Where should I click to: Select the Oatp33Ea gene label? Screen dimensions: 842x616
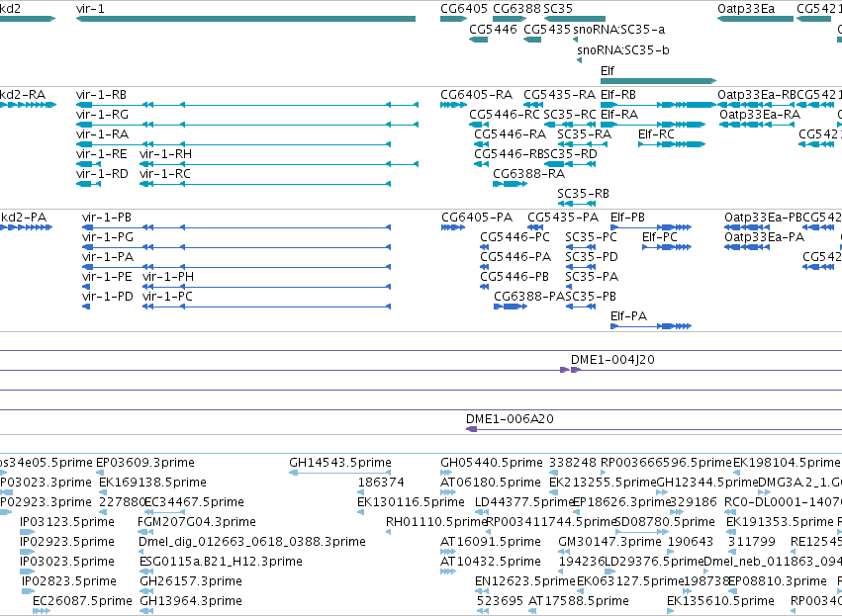746,9
